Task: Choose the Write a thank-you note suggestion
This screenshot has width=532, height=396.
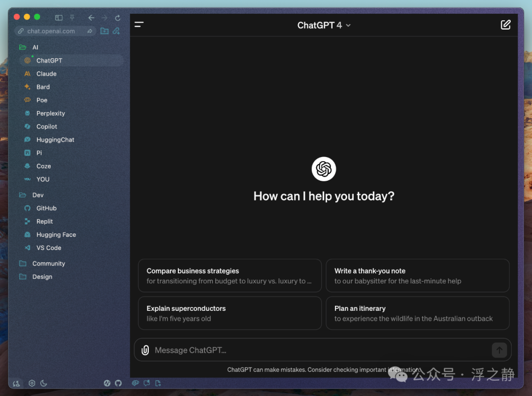Action: (x=418, y=276)
